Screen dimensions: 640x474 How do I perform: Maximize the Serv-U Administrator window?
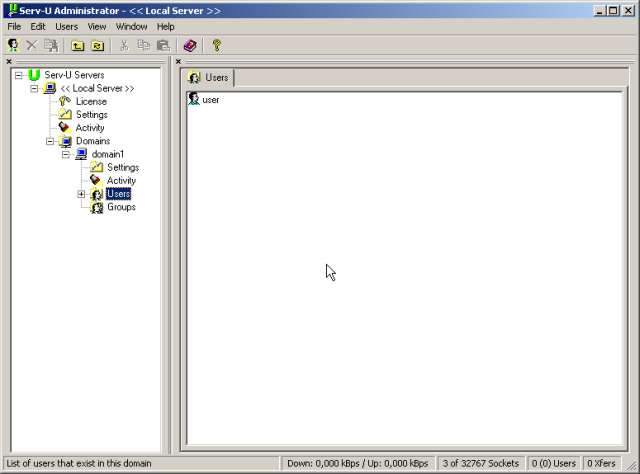[x=613, y=11]
